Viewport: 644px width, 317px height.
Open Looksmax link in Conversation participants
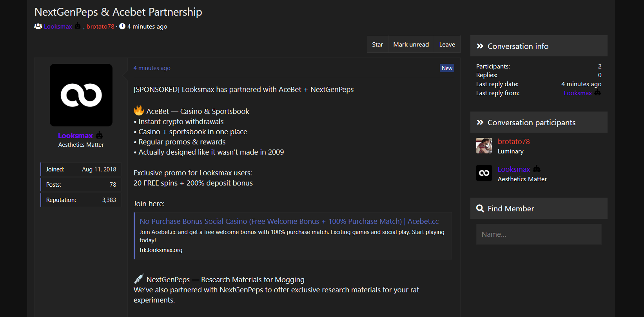pos(514,169)
